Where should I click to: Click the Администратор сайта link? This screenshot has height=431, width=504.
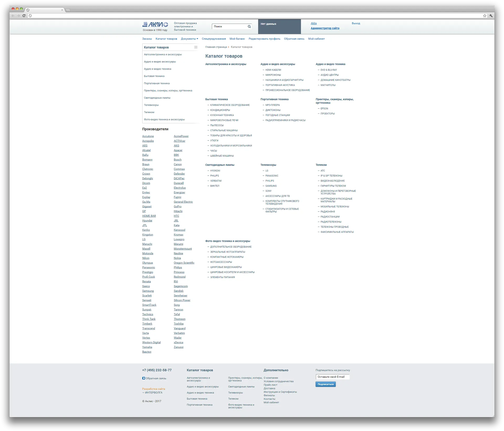[x=325, y=28]
